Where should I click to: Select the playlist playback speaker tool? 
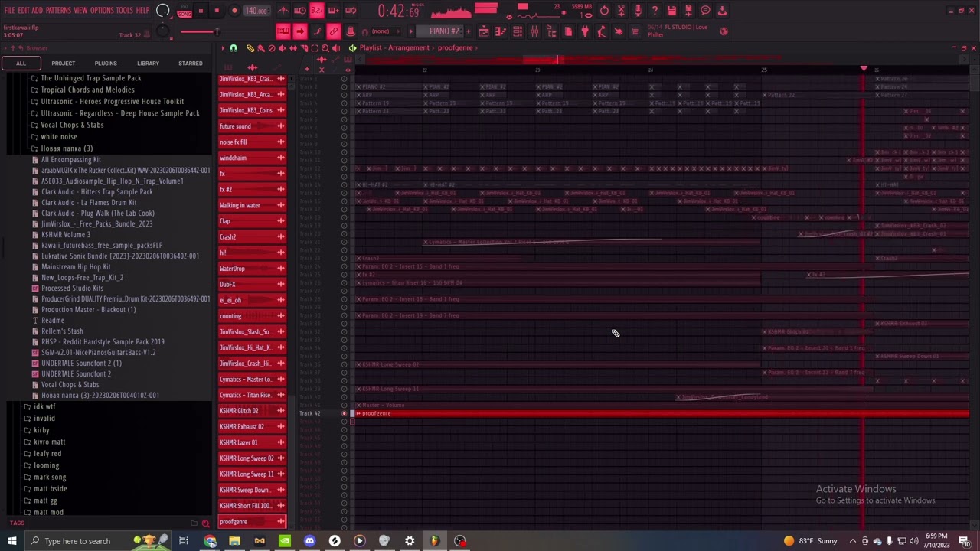pyautogui.click(x=335, y=48)
